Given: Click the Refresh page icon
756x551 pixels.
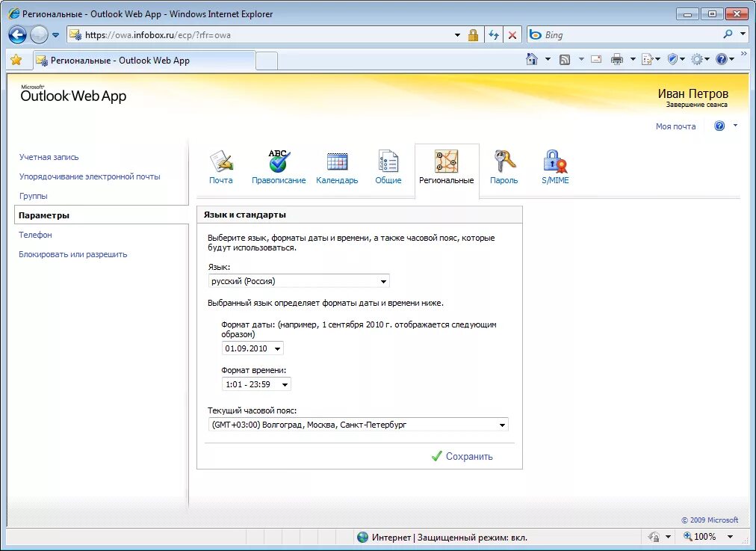Looking at the screenshot, I should [494, 34].
